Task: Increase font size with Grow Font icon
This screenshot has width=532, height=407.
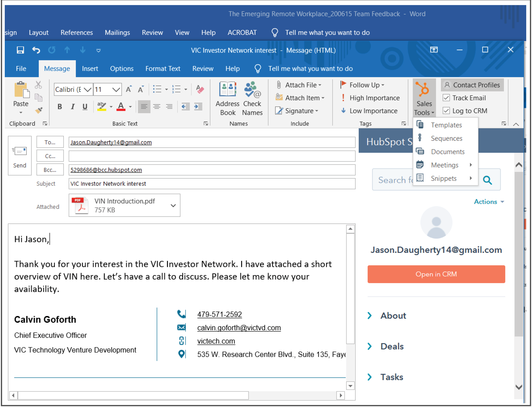Action: [x=129, y=89]
